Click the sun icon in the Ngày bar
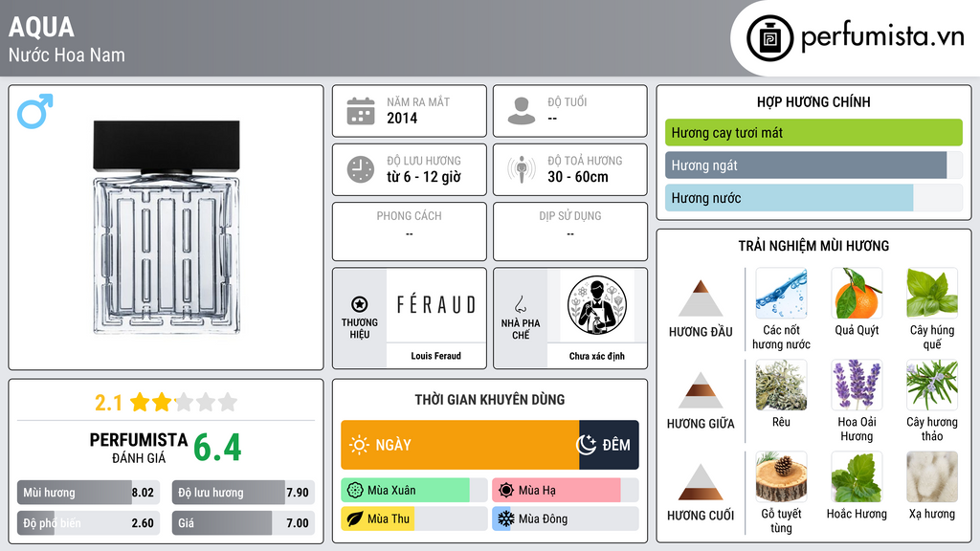 coord(359,445)
